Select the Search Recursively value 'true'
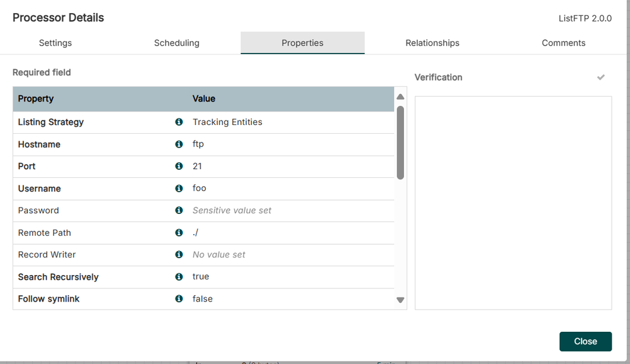 coord(201,277)
